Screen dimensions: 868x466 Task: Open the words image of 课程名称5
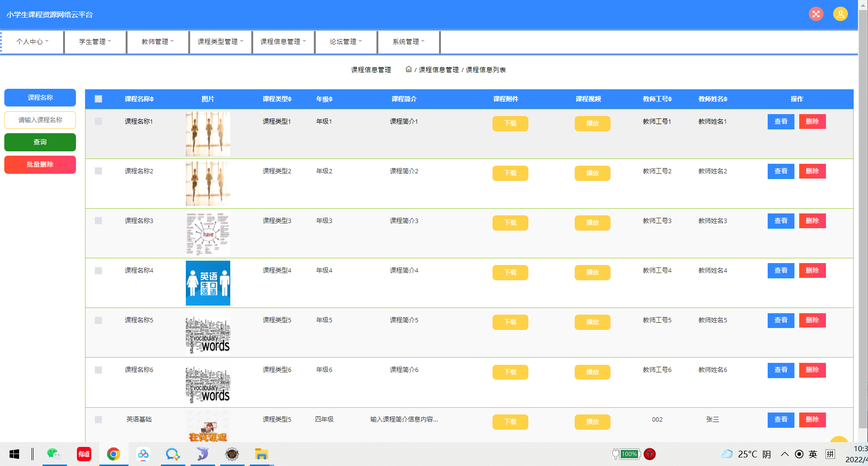click(x=208, y=333)
